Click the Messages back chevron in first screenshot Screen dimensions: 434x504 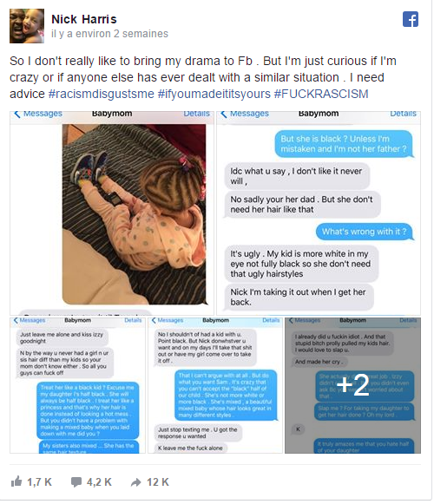coord(17,114)
